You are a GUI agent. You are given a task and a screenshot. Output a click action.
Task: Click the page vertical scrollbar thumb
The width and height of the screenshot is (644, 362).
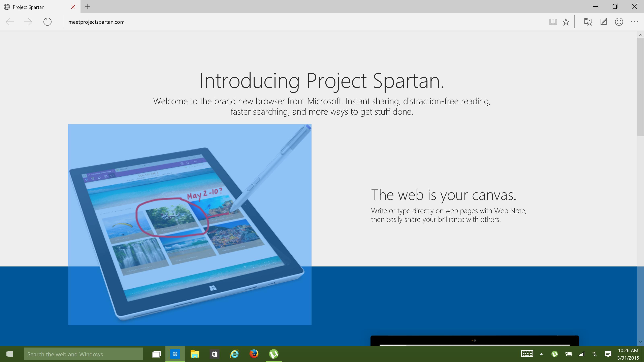640,86
